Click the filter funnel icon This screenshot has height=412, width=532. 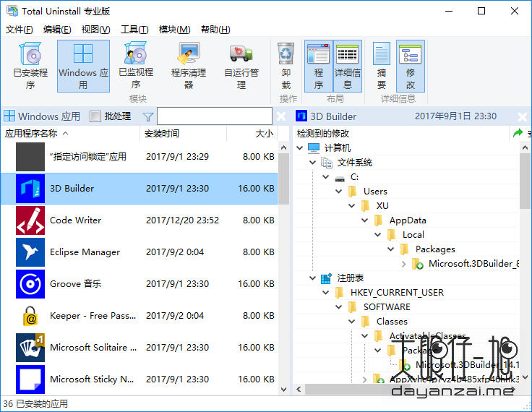(148, 117)
